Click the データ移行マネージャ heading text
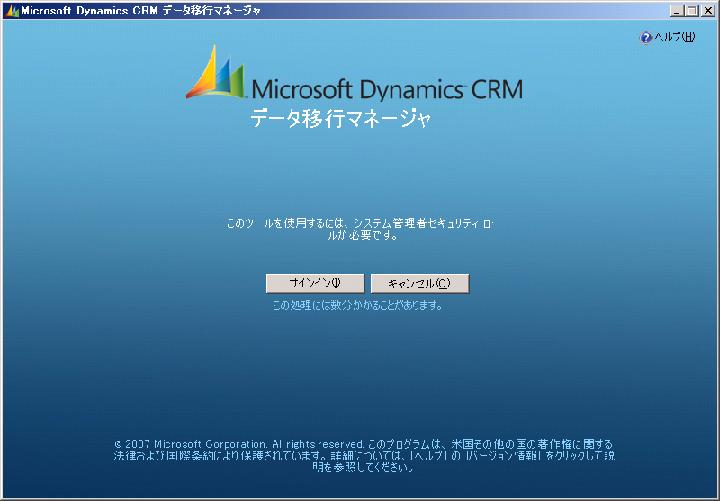Image resolution: width=720 pixels, height=501 pixels. click(x=340, y=118)
